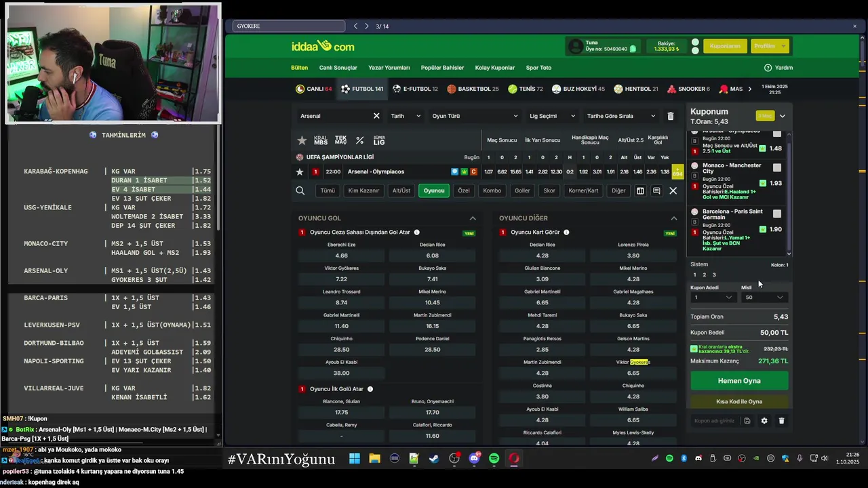868x488 pixels.
Task: Select the Basketbol 25 sport tab
Action: (x=473, y=89)
